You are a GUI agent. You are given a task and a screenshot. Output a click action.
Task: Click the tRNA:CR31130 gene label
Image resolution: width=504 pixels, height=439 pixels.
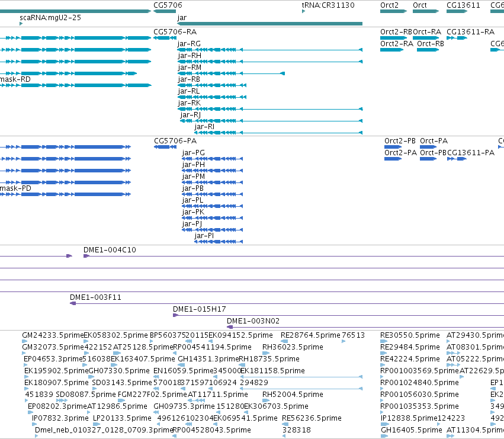328,5
